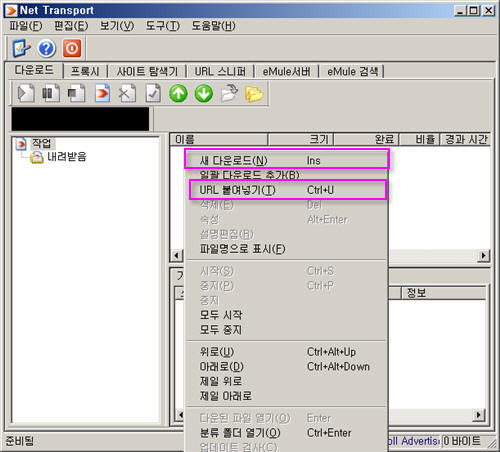Click the green move up arrow icon

pos(178,93)
